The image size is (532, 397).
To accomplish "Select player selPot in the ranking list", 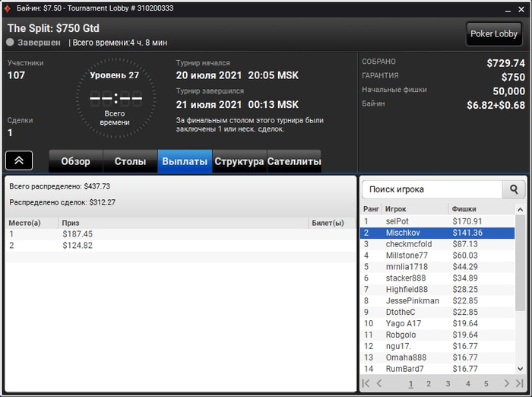I will tap(437, 221).
